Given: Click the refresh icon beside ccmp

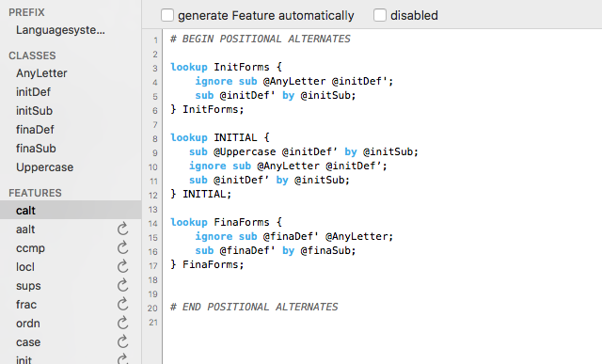Looking at the screenshot, I should (122, 247).
